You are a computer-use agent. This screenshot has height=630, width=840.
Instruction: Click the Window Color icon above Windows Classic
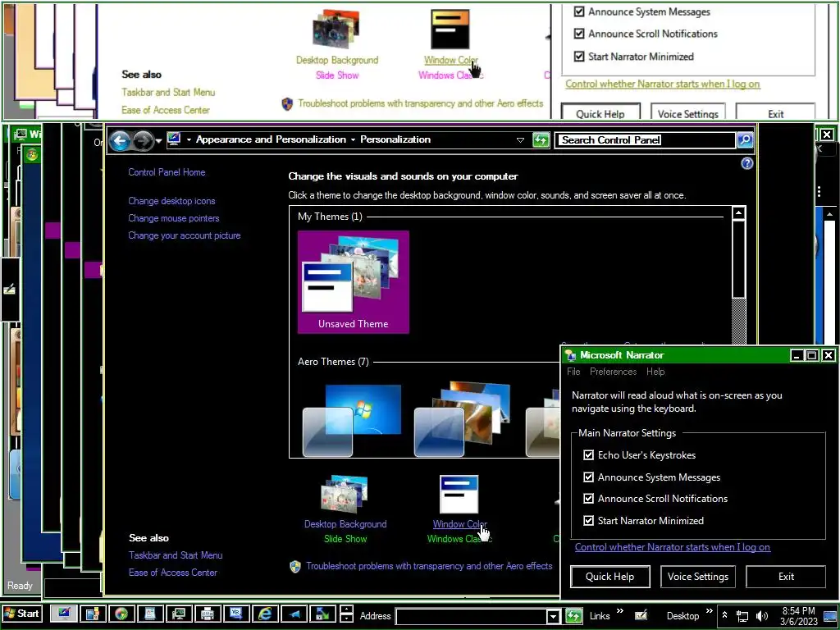459,494
